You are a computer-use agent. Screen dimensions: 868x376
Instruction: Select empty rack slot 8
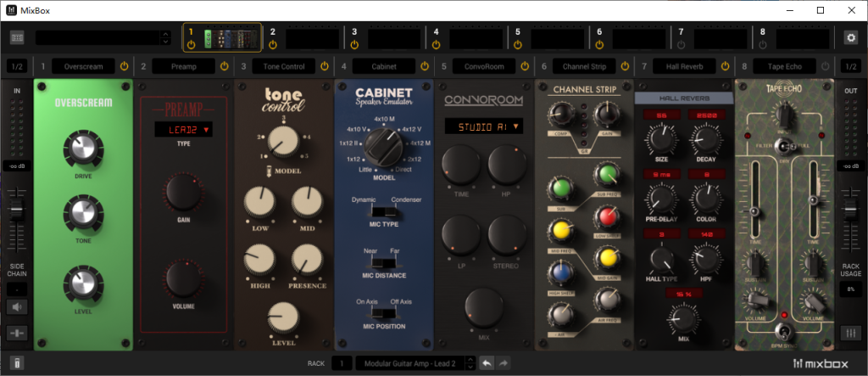[x=803, y=39]
